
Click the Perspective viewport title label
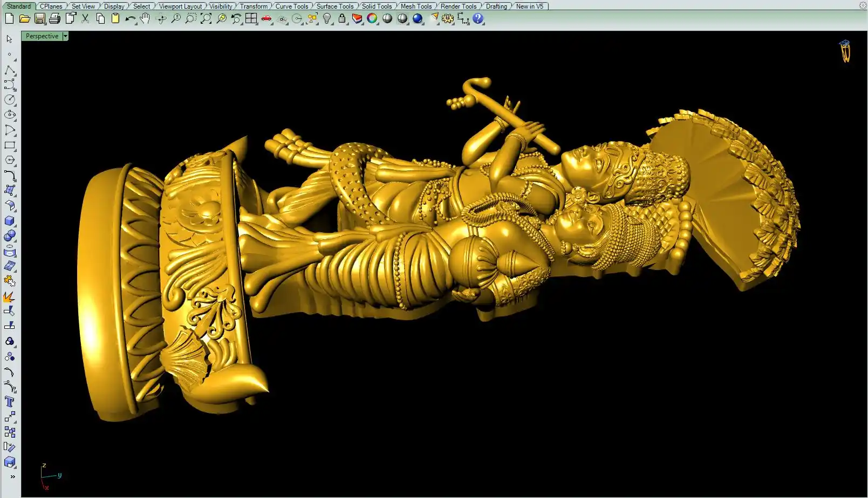(42, 36)
